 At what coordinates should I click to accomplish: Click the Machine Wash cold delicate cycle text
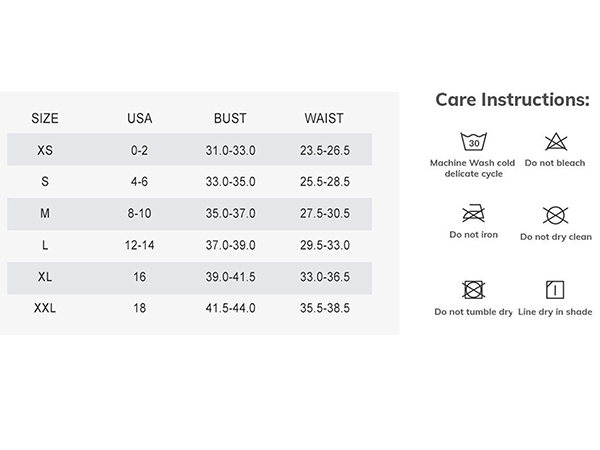tap(473, 168)
